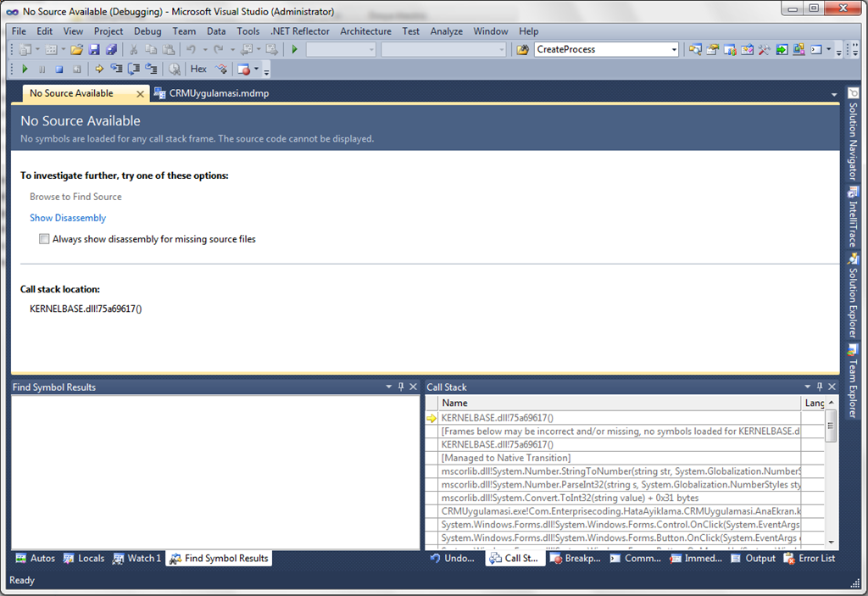This screenshot has height=596, width=868.
Task: Pin the Call Stack panel
Action: pyautogui.click(x=820, y=387)
